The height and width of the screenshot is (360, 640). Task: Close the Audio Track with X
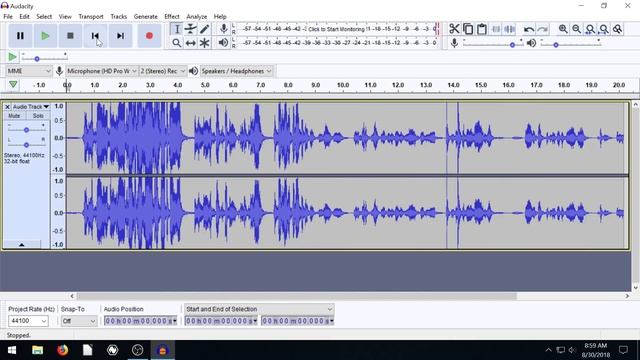tap(7, 107)
